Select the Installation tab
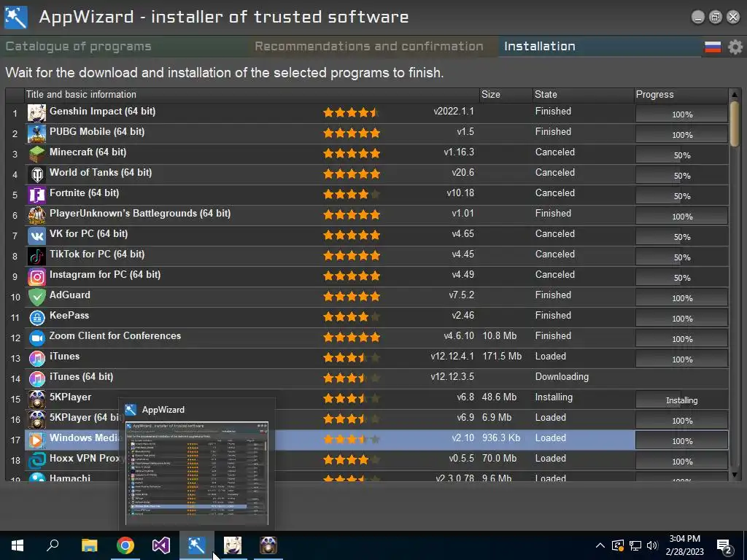Screen dimensions: 747x560 [539, 46]
